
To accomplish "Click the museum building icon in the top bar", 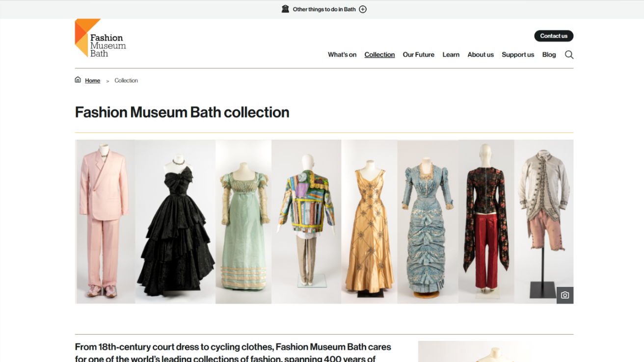I will (x=285, y=8).
